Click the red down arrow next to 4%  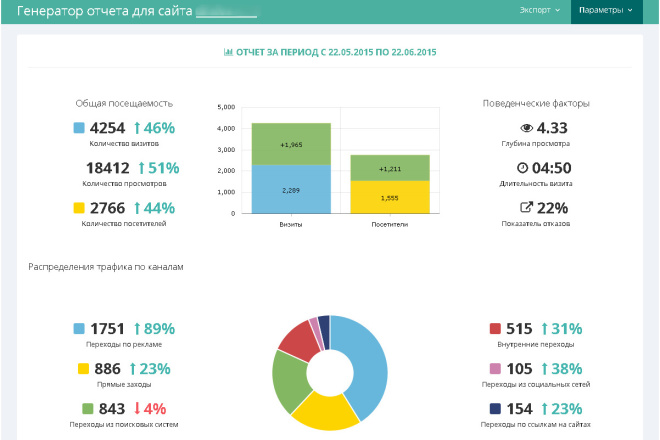tap(137, 408)
